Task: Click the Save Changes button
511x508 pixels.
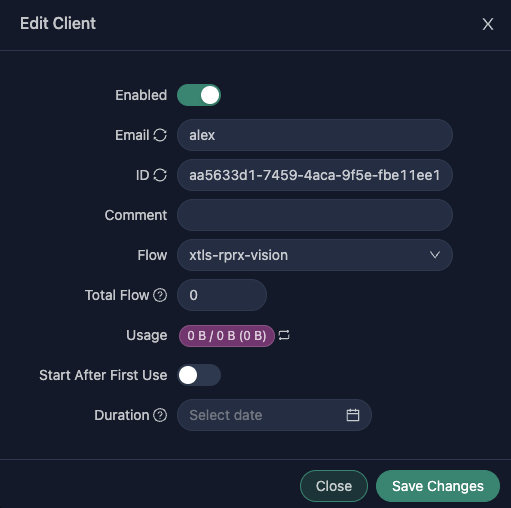Action: (x=438, y=486)
